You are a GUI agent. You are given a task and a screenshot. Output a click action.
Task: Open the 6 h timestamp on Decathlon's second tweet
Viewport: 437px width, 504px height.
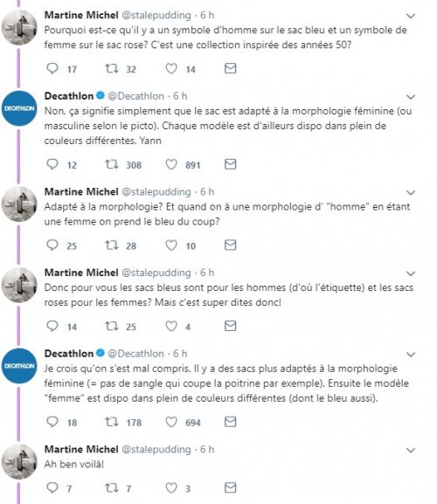(x=180, y=354)
